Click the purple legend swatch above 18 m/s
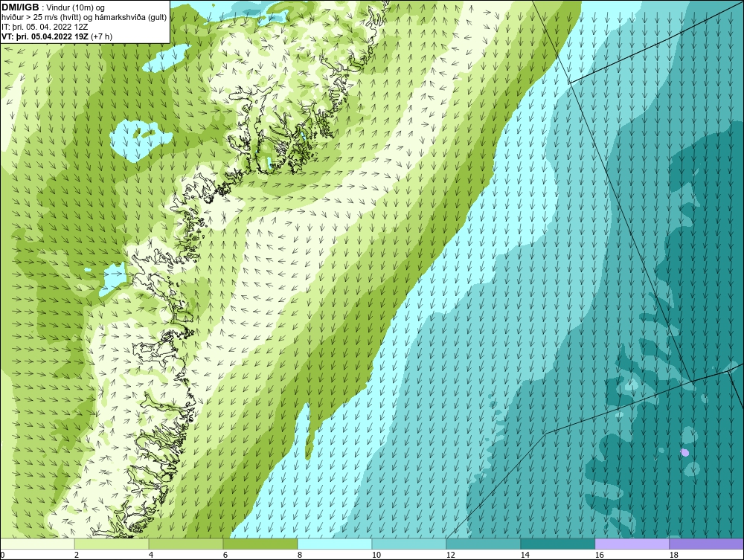 point(706,544)
